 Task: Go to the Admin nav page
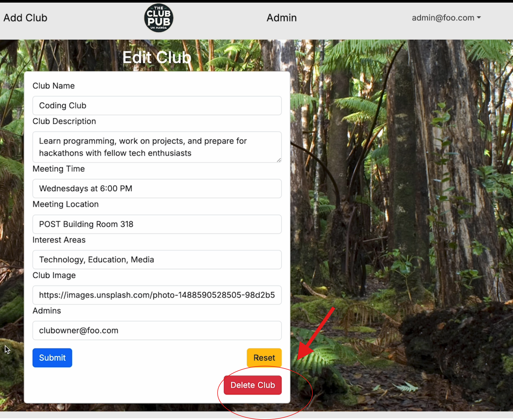click(281, 18)
